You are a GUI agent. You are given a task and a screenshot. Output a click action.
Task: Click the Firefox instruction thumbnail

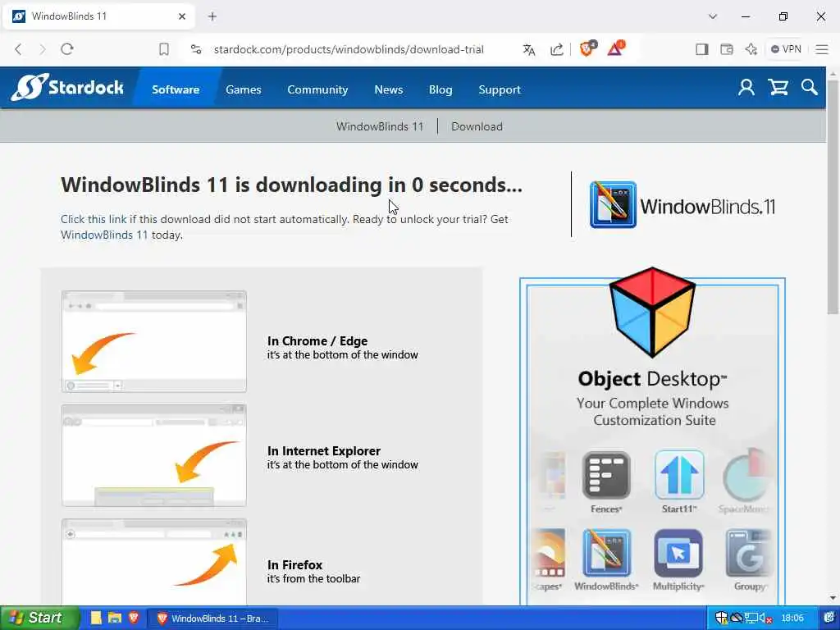[x=154, y=561]
